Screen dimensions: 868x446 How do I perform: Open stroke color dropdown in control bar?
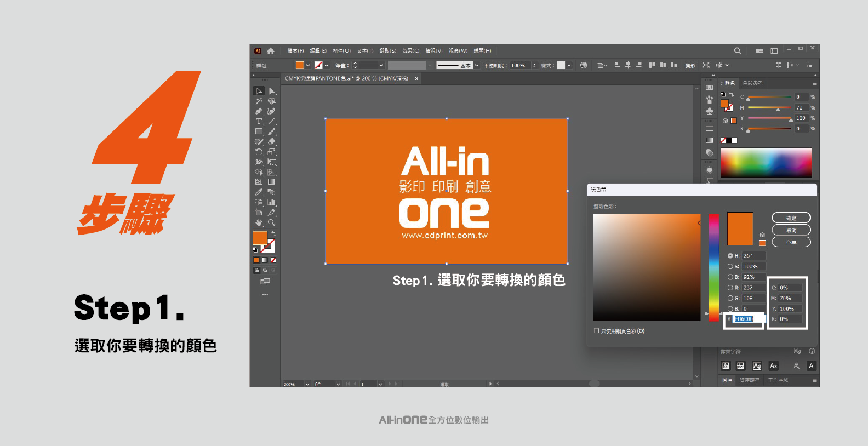[x=327, y=65]
